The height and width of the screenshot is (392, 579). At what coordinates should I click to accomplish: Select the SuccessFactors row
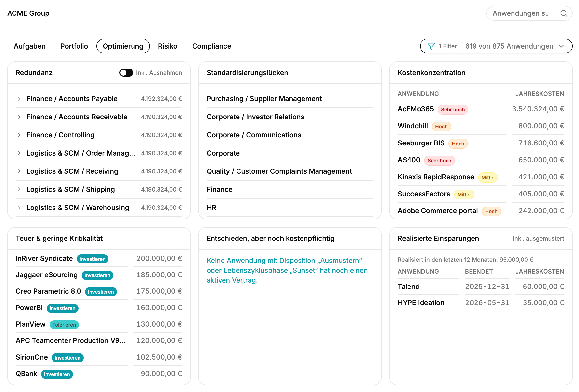click(x=481, y=194)
